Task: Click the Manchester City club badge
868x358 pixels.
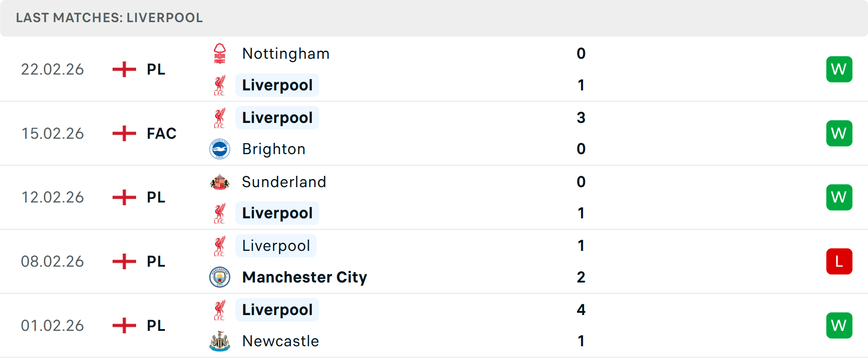Action: 220,277
